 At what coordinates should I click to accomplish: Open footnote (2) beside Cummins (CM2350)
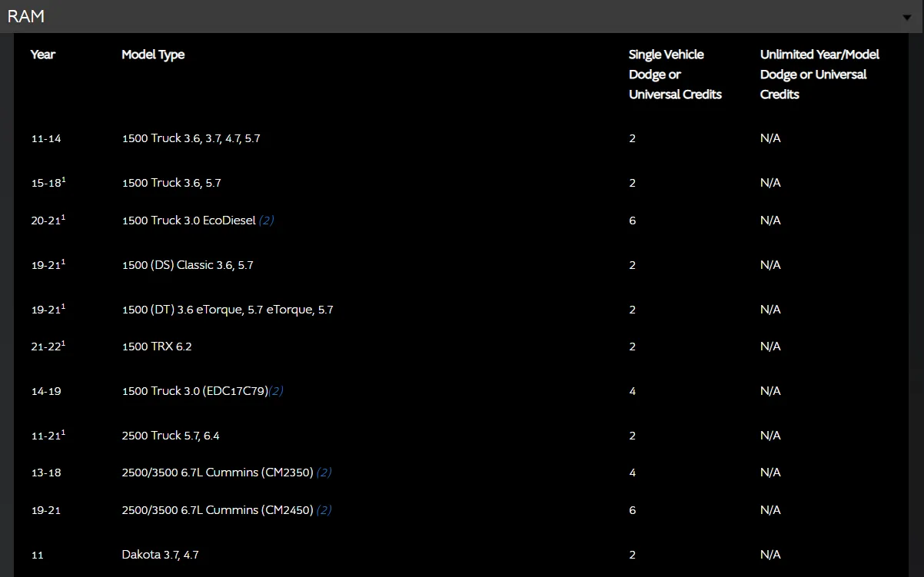324,473
